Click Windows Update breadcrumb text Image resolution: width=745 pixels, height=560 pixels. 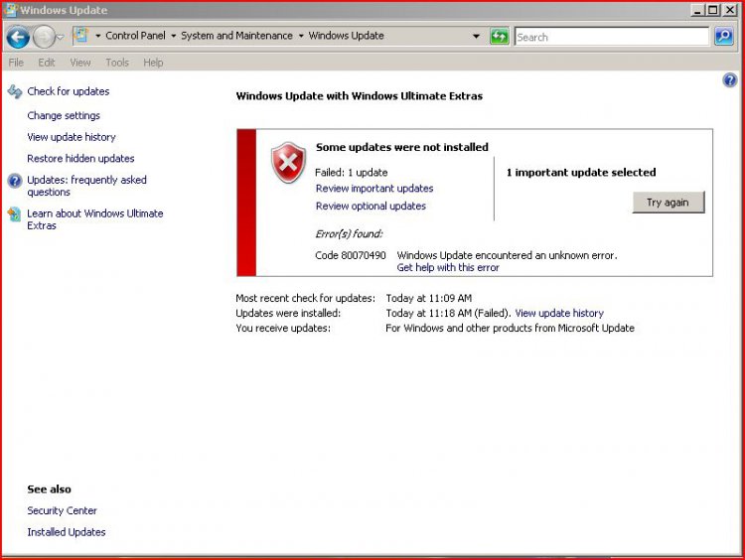(x=346, y=36)
